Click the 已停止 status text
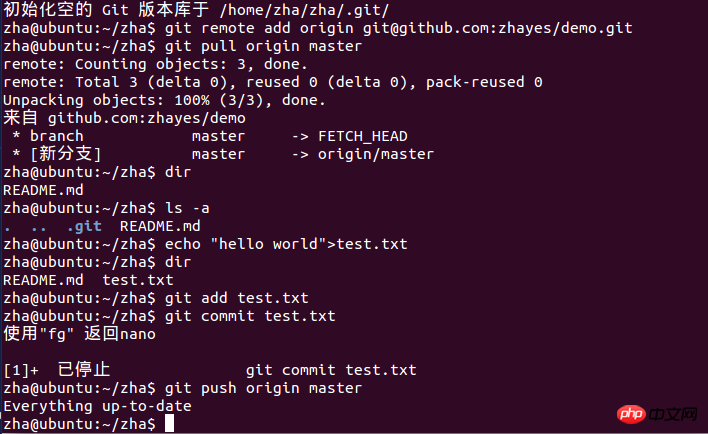This screenshot has height=434, width=708. pyautogui.click(x=84, y=369)
